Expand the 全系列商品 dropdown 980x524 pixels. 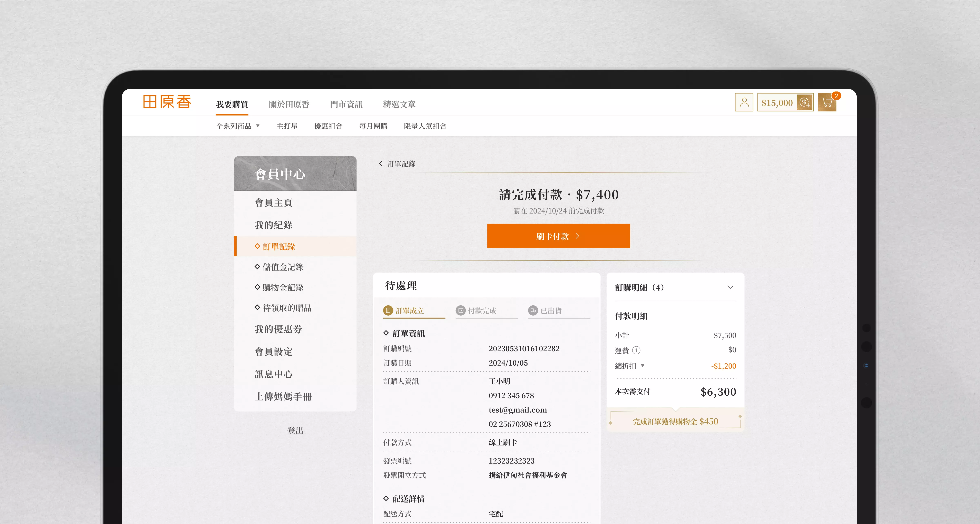click(x=238, y=126)
